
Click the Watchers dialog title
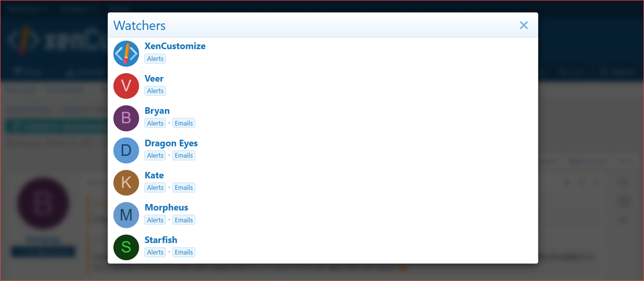139,26
